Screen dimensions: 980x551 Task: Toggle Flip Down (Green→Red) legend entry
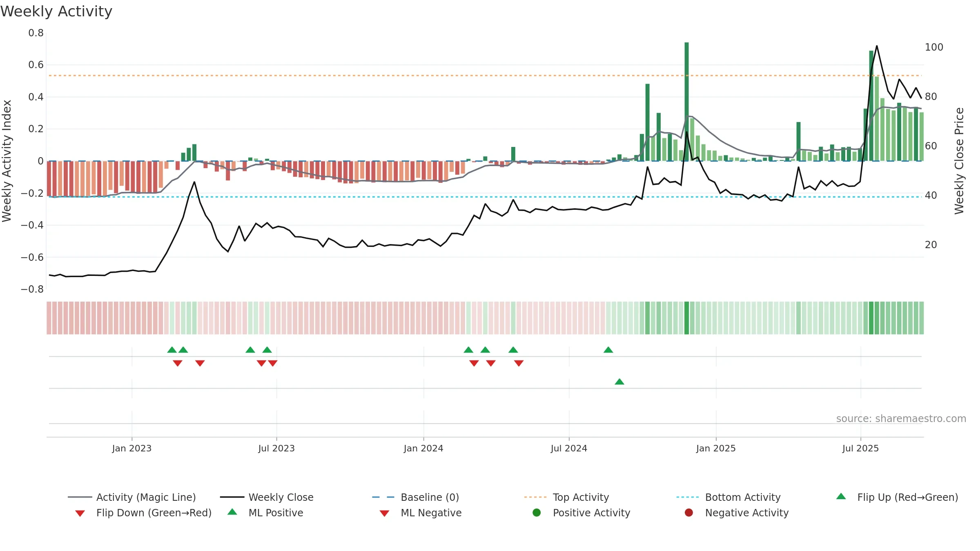coord(143,513)
